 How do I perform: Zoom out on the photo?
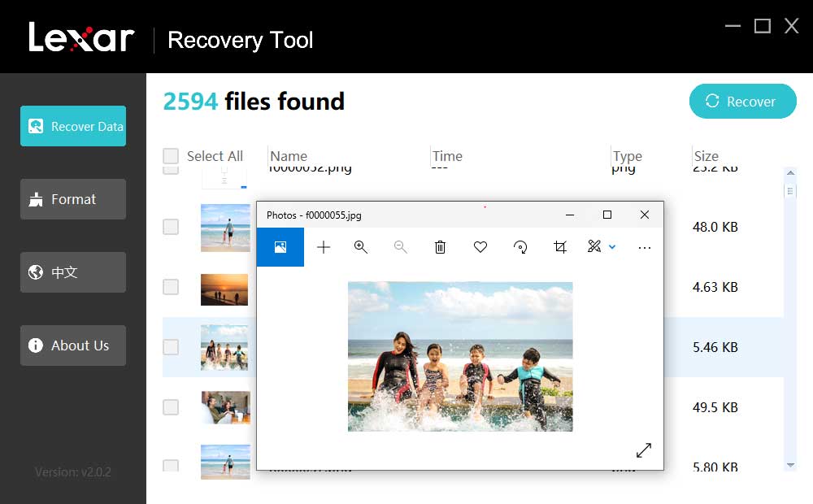point(400,247)
